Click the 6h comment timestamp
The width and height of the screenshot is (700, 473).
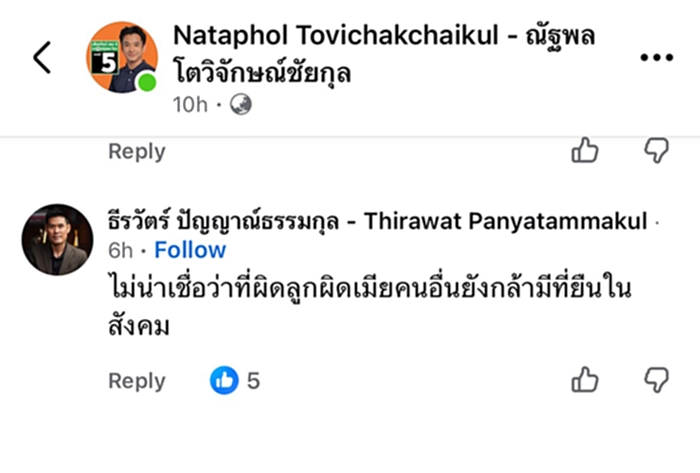121,250
